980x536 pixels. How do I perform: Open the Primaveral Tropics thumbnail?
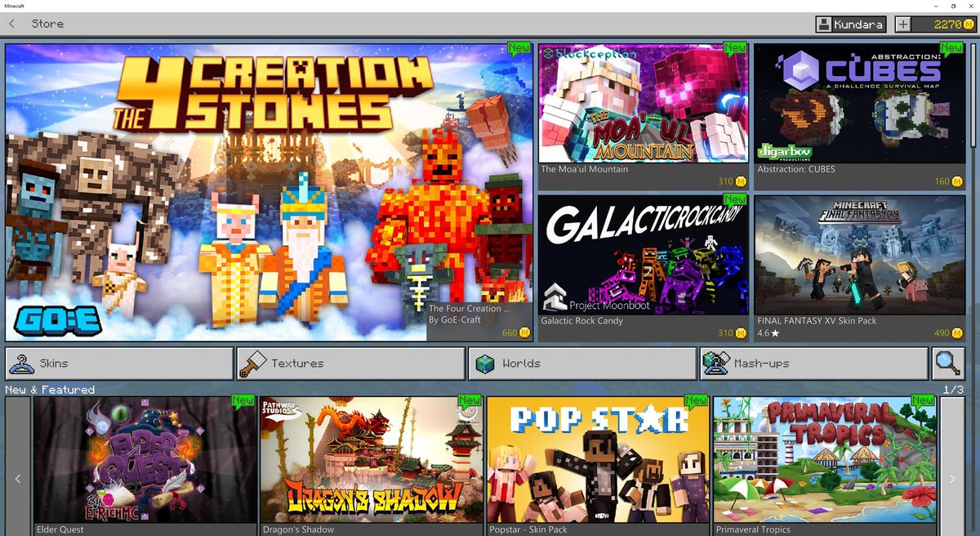coord(825,460)
